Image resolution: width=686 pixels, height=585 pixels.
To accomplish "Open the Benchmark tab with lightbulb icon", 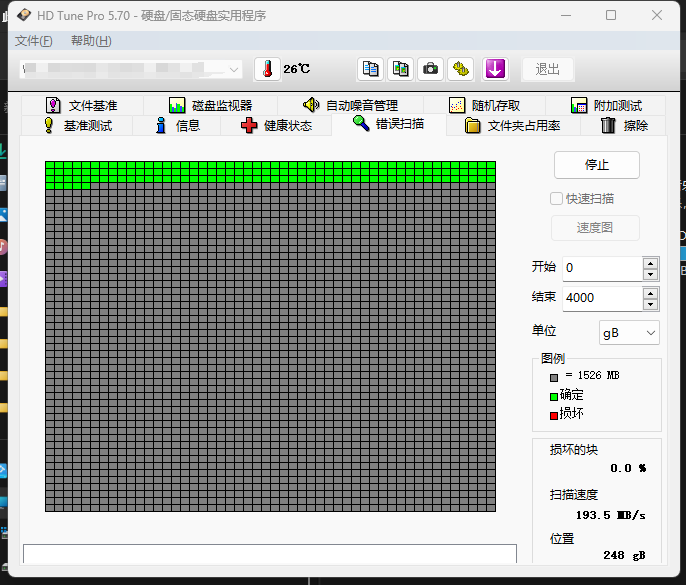I will pyautogui.click(x=78, y=126).
